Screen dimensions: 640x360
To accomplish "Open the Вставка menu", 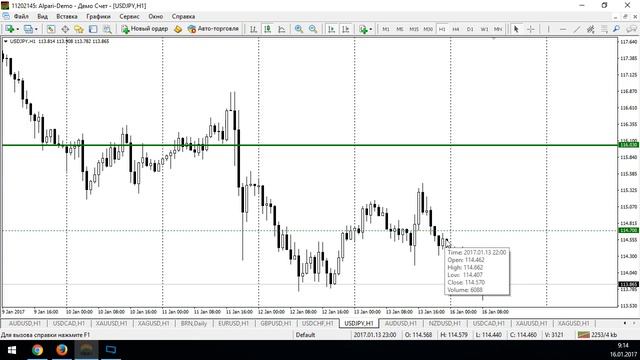I will [x=67, y=16].
